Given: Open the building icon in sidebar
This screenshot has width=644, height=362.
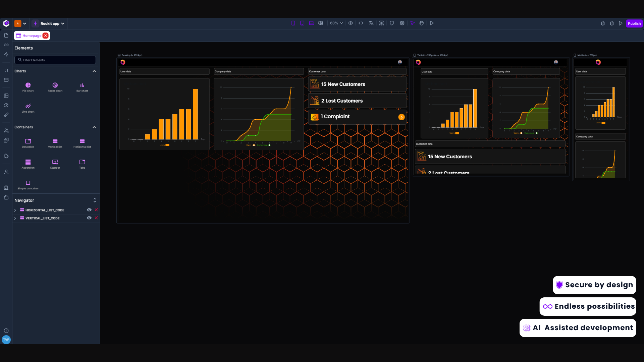Looking at the screenshot, I should point(6,188).
